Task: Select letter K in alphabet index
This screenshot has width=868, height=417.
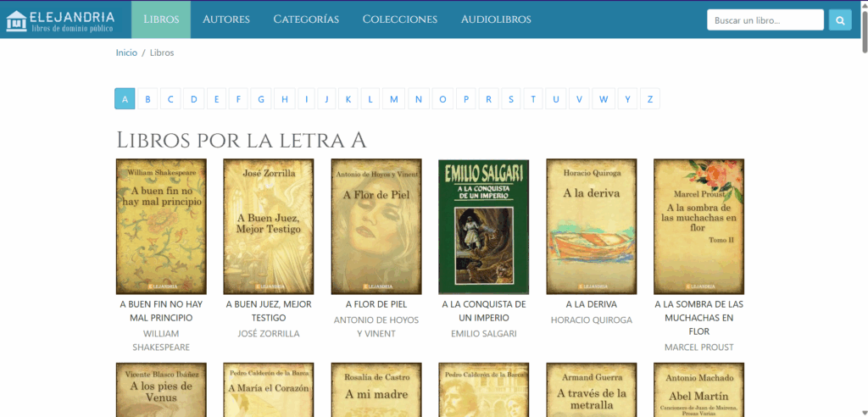Action: (348, 99)
